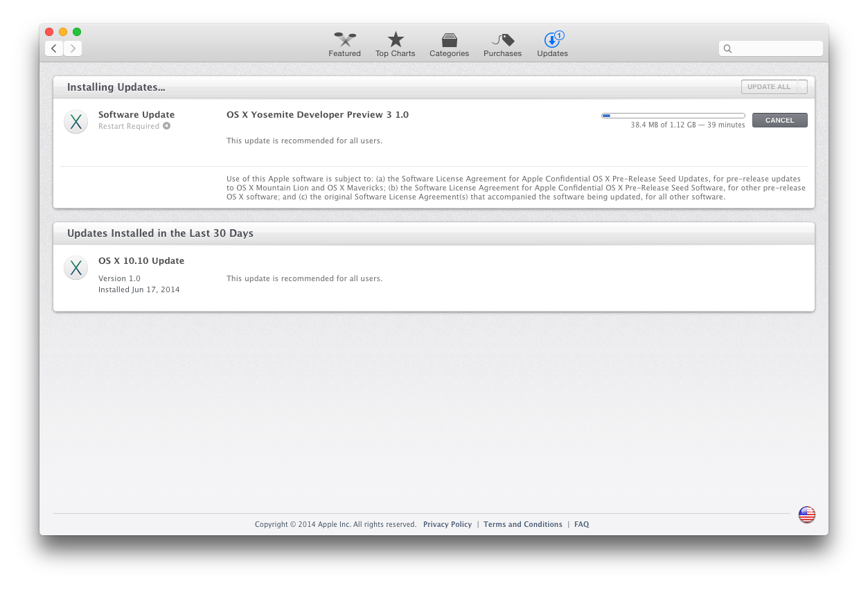
Task: Cancel the Yosemite Developer Preview download
Action: point(779,120)
